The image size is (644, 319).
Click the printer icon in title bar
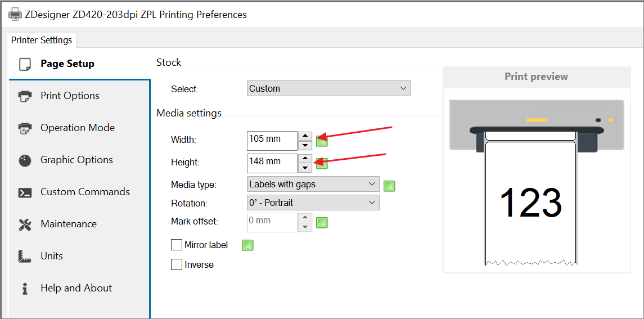click(x=15, y=15)
